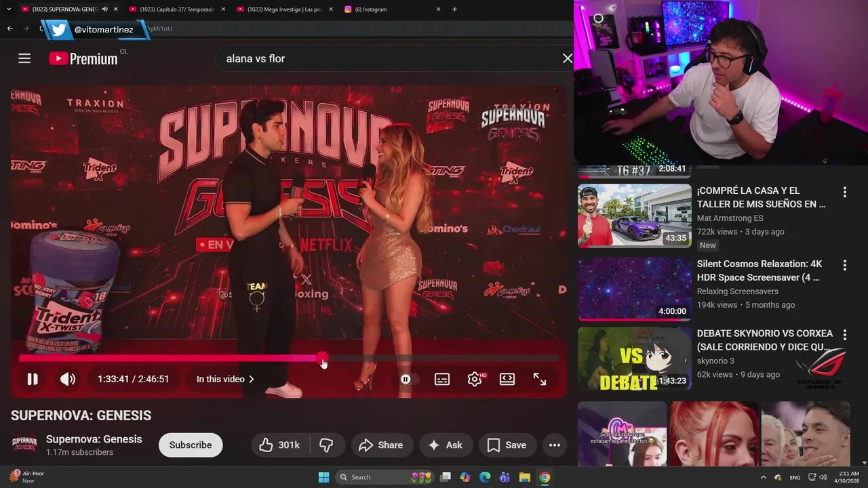Dislike the video
Screen dimensions: 868x488
326,445
